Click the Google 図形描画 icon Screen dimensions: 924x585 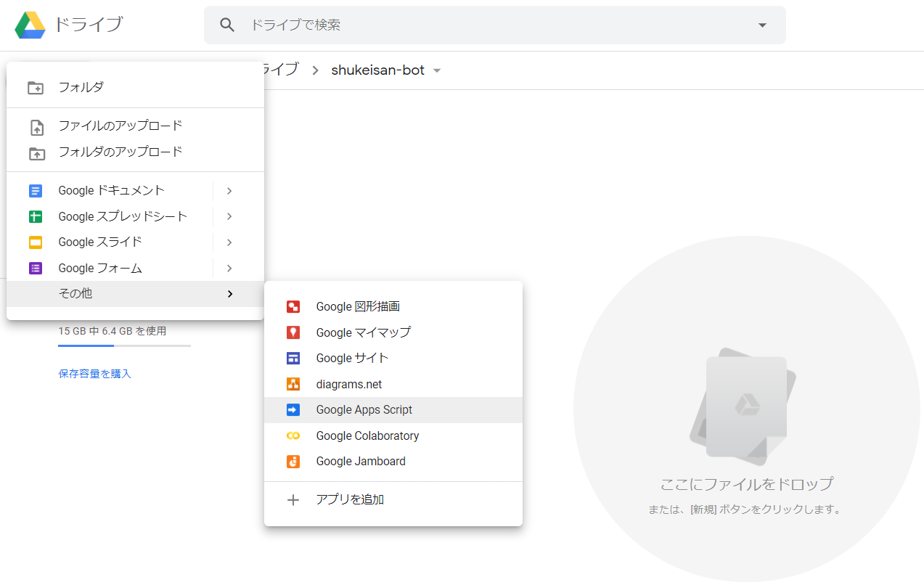point(293,307)
